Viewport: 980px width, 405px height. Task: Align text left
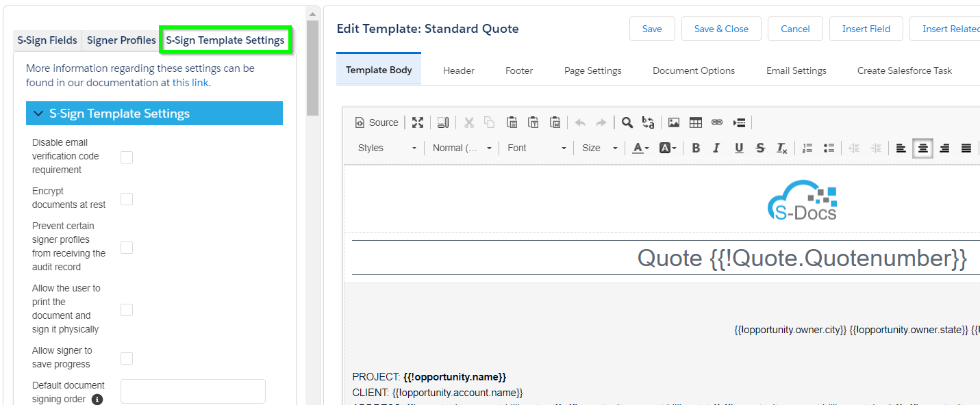pos(901,148)
